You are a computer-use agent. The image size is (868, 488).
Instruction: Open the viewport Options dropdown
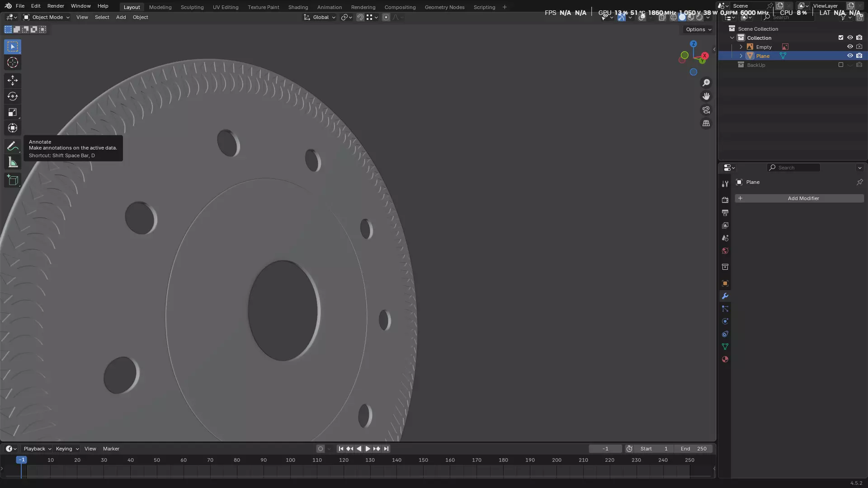pyautogui.click(x=698, y=29)
